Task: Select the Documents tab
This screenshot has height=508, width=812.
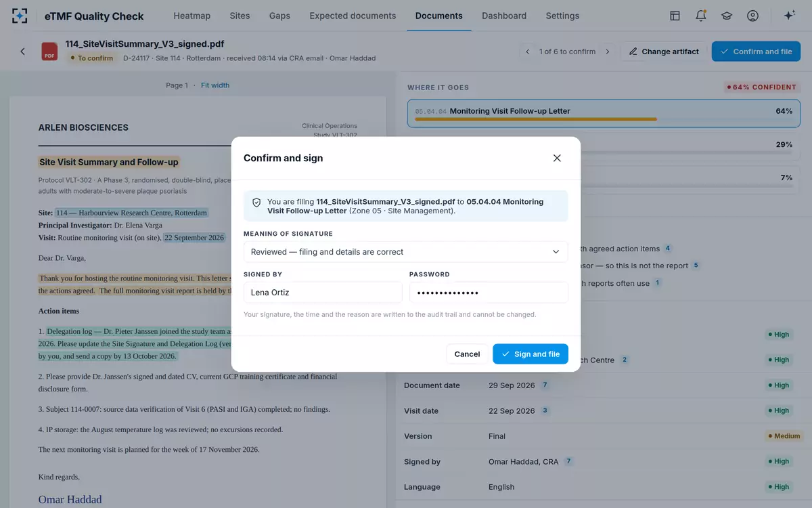Action: point(439,16)
